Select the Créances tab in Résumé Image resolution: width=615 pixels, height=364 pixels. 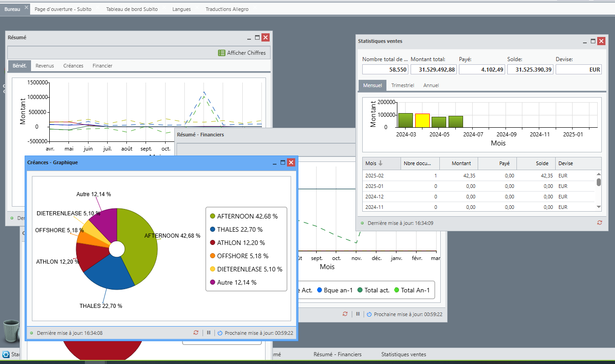[x=73, y=66]
